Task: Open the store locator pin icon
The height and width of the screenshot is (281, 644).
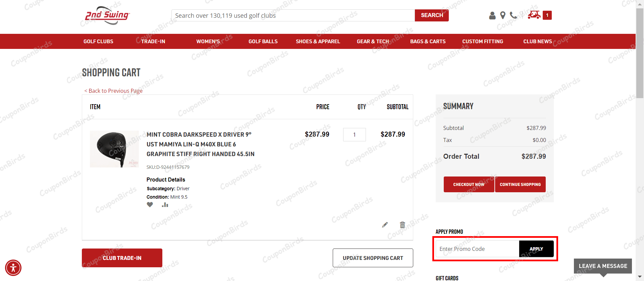Action: tap(502, 15)
